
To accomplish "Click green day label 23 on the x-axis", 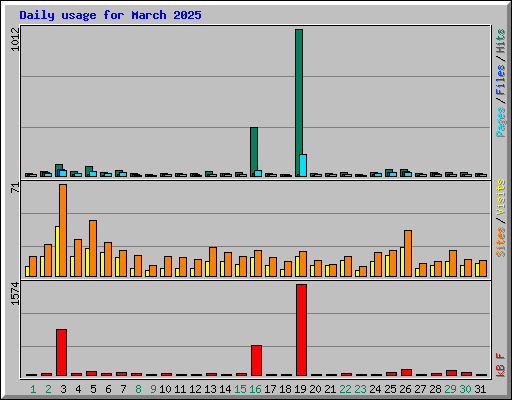I will [x=360, y=389].
